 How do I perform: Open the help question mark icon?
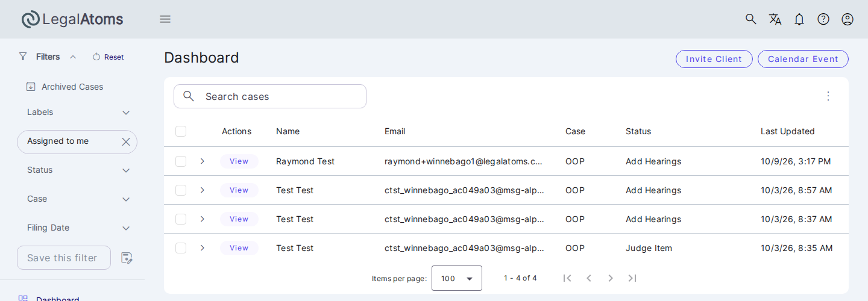tap(823, 19)
